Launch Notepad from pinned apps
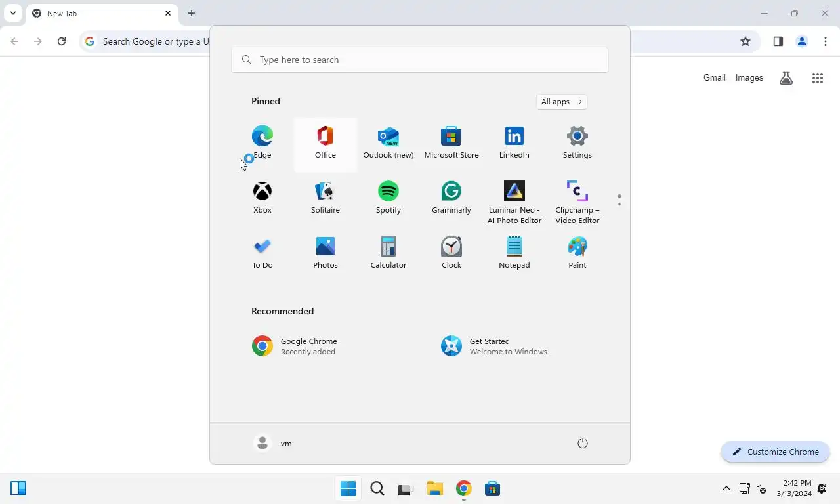 (x=514, y=253)
